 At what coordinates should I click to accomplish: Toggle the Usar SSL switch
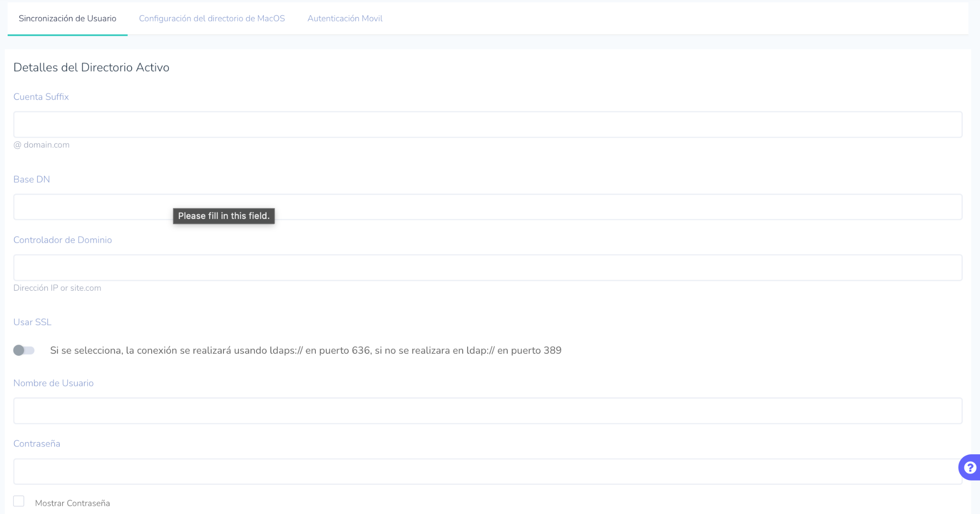[x=24, y=350]
